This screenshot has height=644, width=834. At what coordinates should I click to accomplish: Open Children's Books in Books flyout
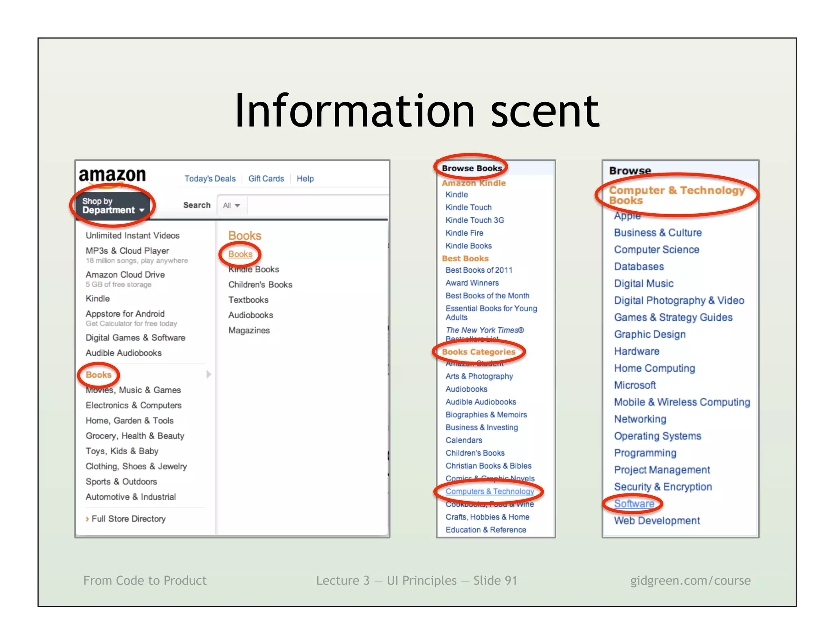(x=260, y=285)
